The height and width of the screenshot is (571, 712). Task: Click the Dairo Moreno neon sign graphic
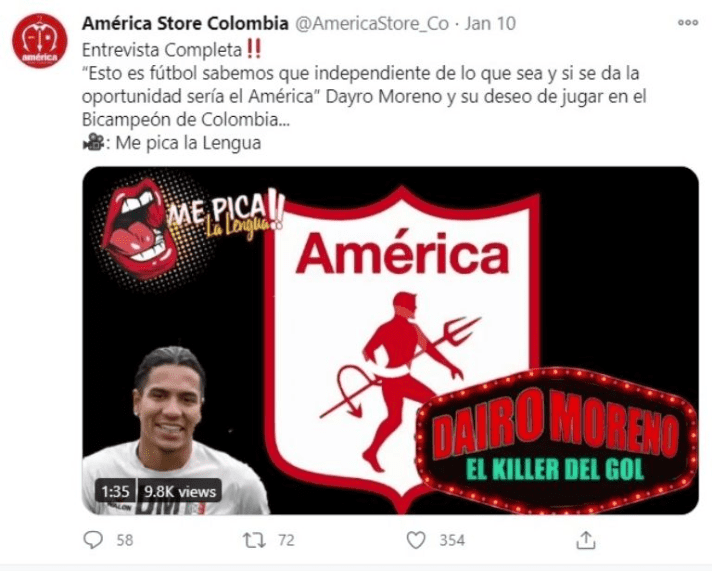(x=557, y=438)
